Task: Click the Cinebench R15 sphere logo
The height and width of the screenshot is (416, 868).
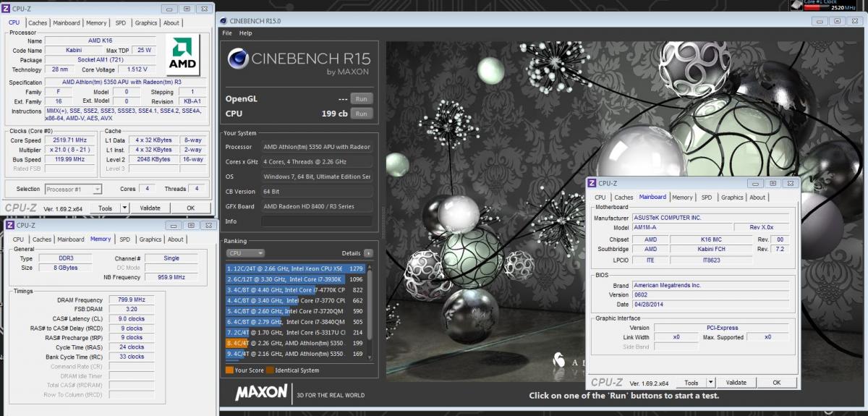Action: [238, 57]
